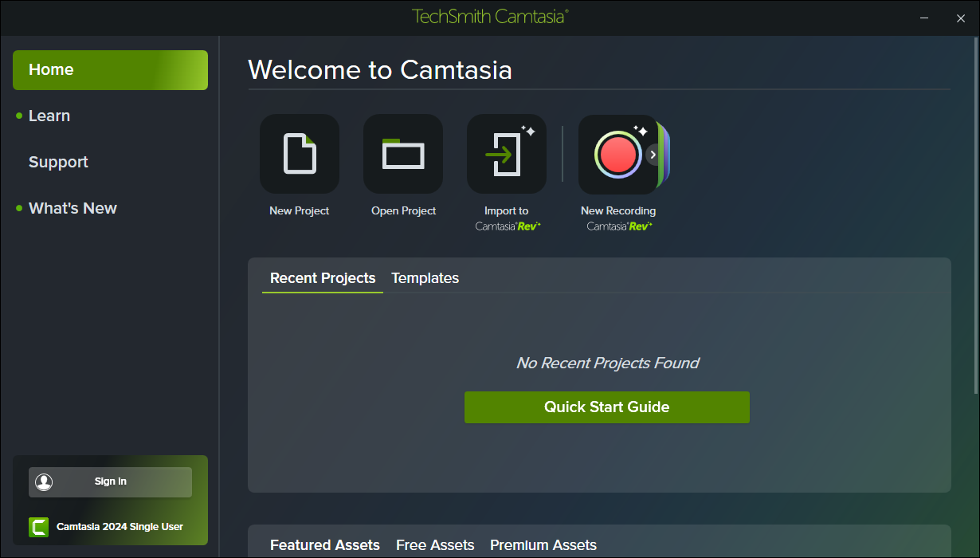Minimize the Camtasia window
Screen dimensions: 980x558
(924, 18)
